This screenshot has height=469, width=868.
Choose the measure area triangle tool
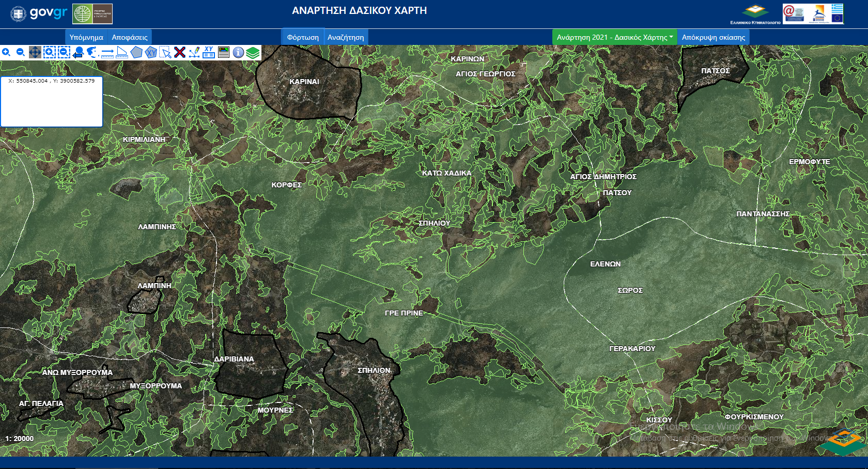point(122,52)
